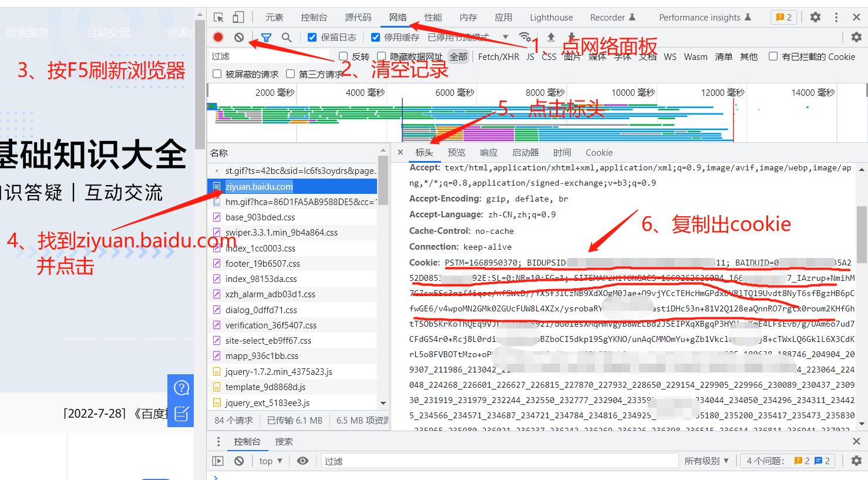Click the inspect element picker icon
This screenshot has width=868, height=480.
(218, 18)
